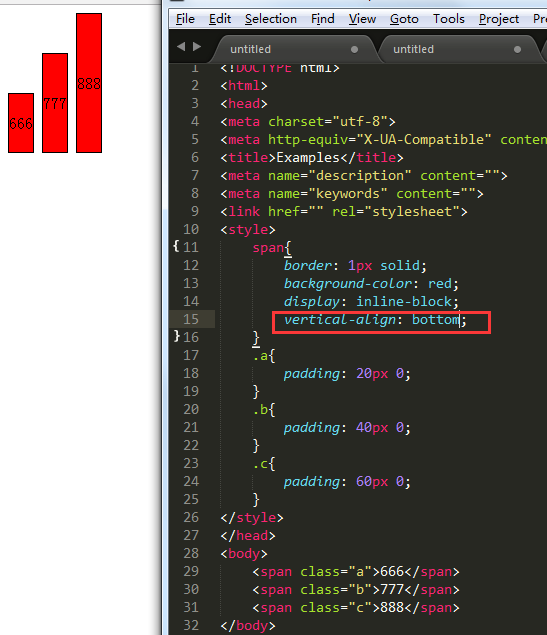Click the red box labeled 777
Viewport: 547px width, 635px height.
[x=55, y=103]
